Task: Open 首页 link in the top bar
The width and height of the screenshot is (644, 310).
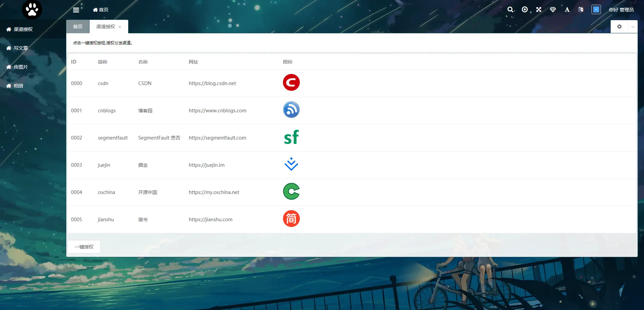Action: coord(101,10)
